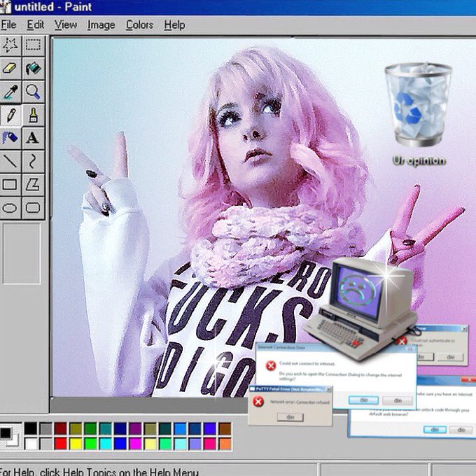Screen dimensions: 476x476
Task: Choose the bright yellow palette swatch
Action: (x=76, y=444)
